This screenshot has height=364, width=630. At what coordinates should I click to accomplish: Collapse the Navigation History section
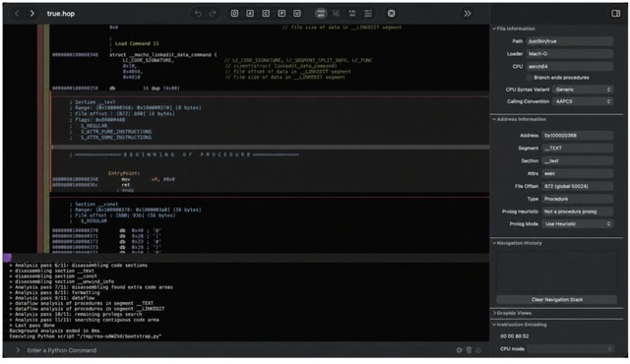click(494, 243)
